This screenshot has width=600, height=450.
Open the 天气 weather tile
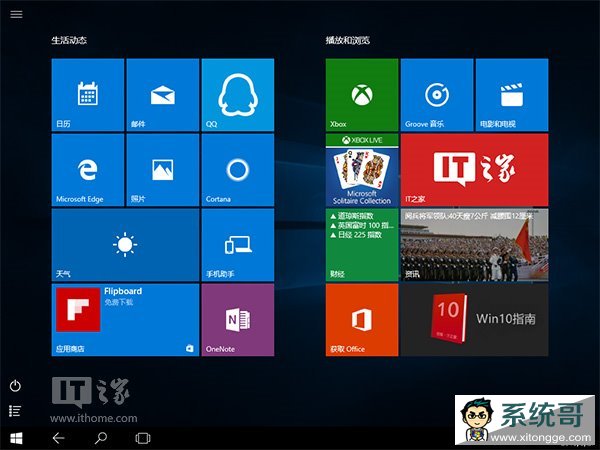tap(125, 245)
